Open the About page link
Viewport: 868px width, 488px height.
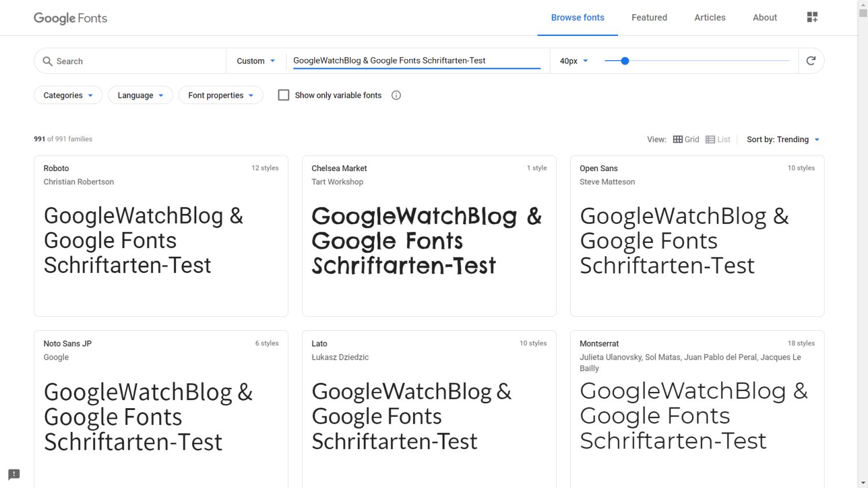764,17
